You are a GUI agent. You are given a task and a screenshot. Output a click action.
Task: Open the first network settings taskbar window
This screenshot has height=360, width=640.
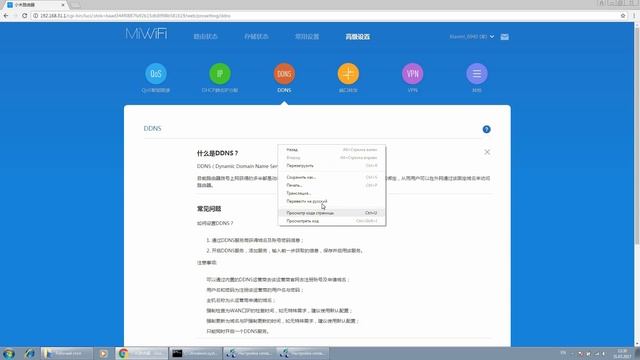249,353
